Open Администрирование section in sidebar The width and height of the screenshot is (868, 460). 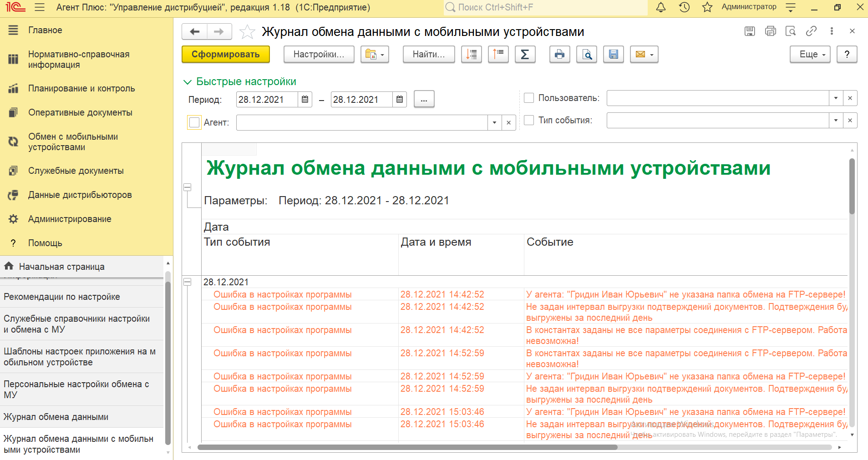70,219
